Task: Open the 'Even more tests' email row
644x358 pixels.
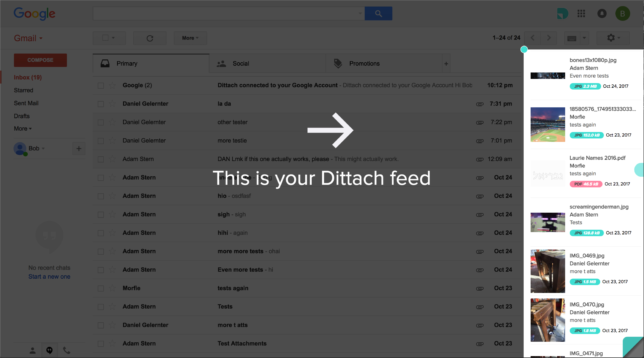Action: pos(307,270)
